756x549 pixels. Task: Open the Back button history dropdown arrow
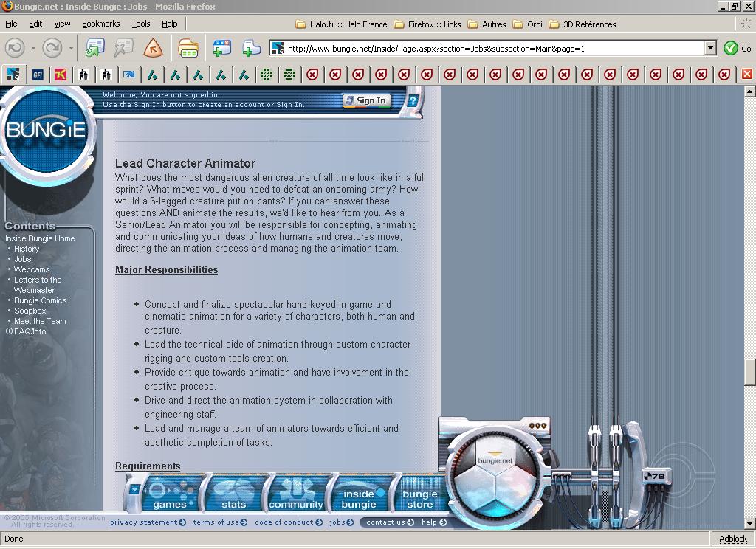pyautogui.click(x=33, y=48)
